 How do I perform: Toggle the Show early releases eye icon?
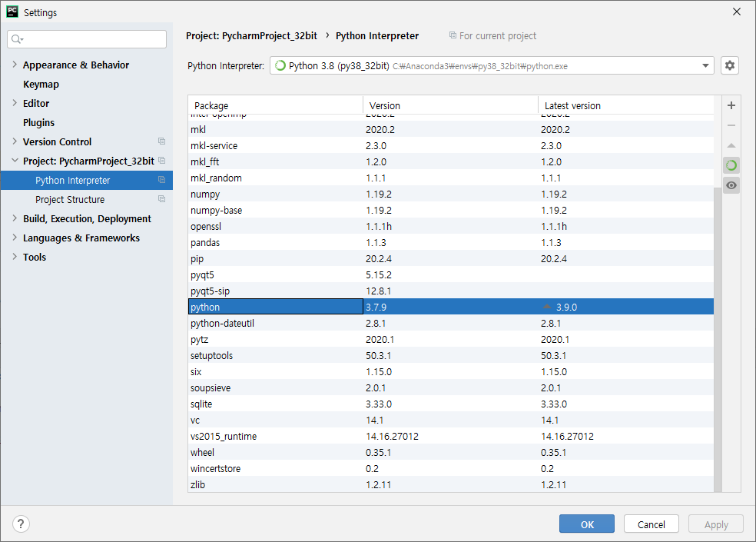[731, 185]
